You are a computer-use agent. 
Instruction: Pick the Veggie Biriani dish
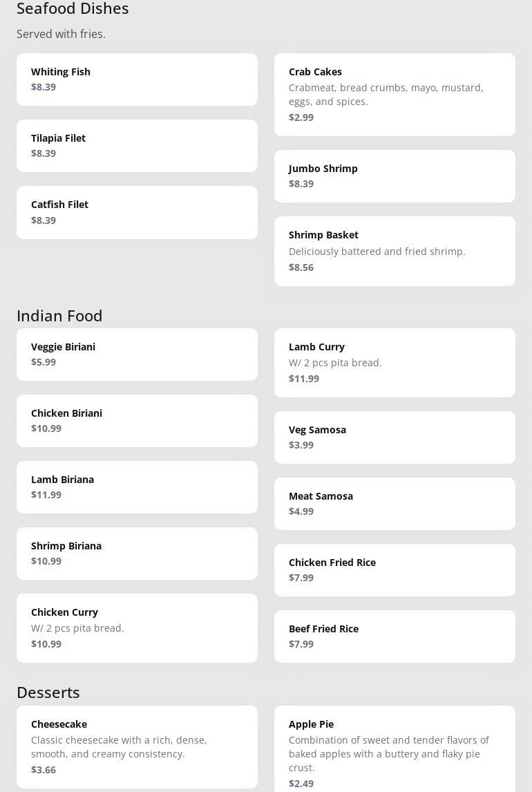(x=137, y=355)
